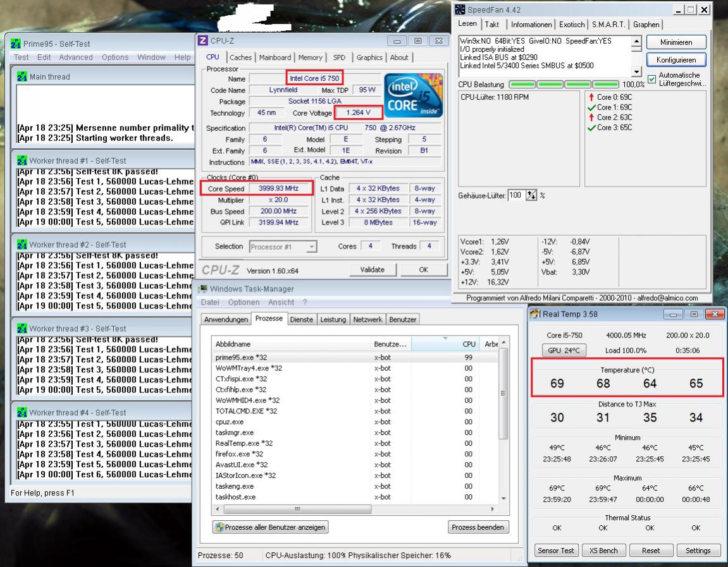Click the Core 0 red up-arrow icon in SpeedFan
Image resolution: width=728 pixels, height=567 pixels.
(x=591, y=97)
